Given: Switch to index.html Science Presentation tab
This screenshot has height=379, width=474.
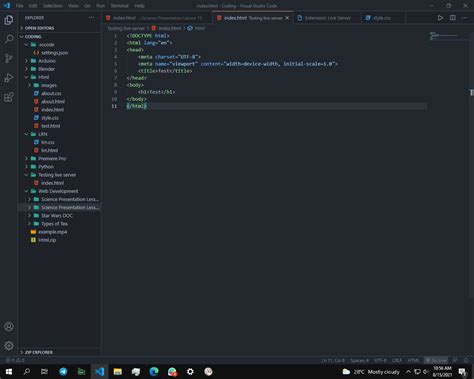Looking at the screenshot, I should pyautogui.click(x=157, y=18).
